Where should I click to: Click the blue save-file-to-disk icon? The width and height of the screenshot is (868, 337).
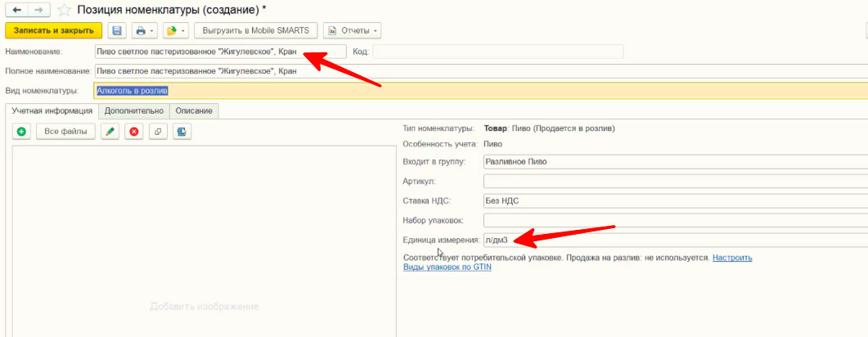click(182, 132)
